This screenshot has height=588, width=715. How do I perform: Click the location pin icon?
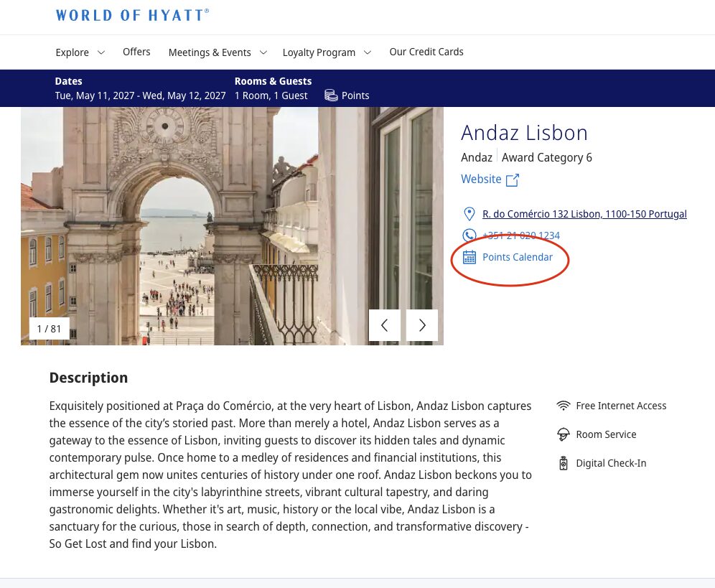[x=469, y=213]
